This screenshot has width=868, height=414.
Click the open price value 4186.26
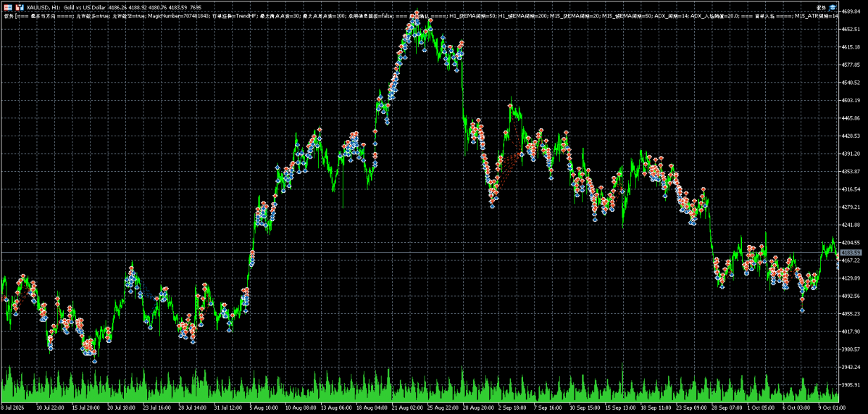tap(119, 7)
